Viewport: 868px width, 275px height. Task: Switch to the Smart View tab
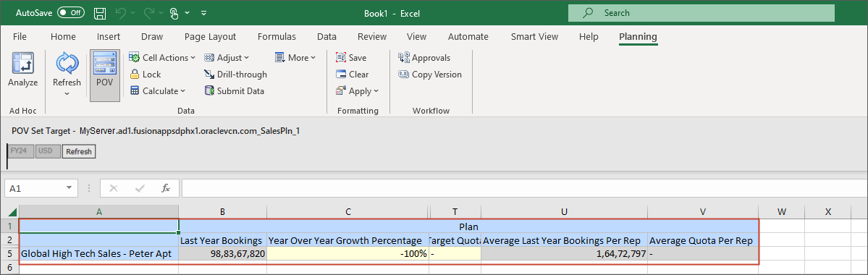(x=534, y=36)
